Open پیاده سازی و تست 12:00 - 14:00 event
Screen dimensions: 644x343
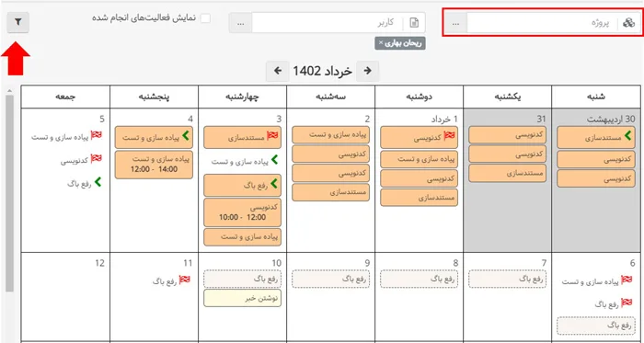pyautogui.click(x=154, y=165)
